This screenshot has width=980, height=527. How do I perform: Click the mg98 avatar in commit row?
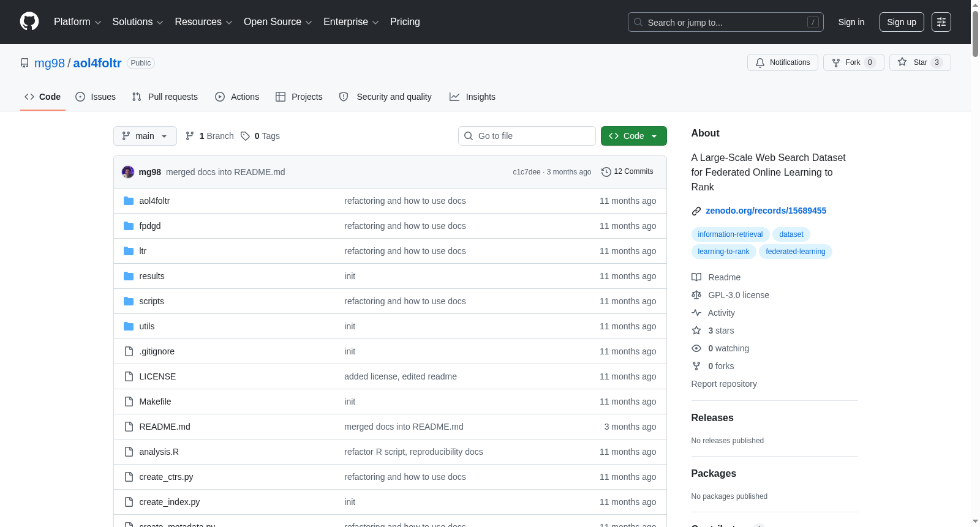pos(128,172)
